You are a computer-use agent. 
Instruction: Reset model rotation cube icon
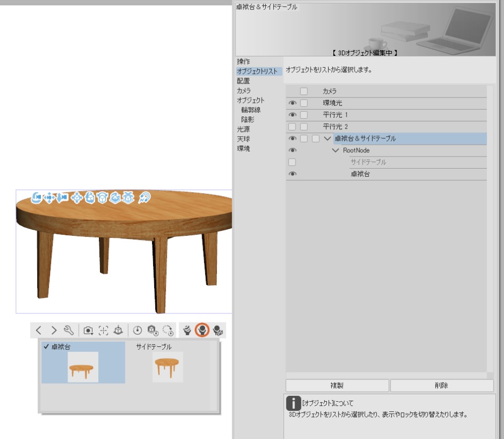[153, 330]
